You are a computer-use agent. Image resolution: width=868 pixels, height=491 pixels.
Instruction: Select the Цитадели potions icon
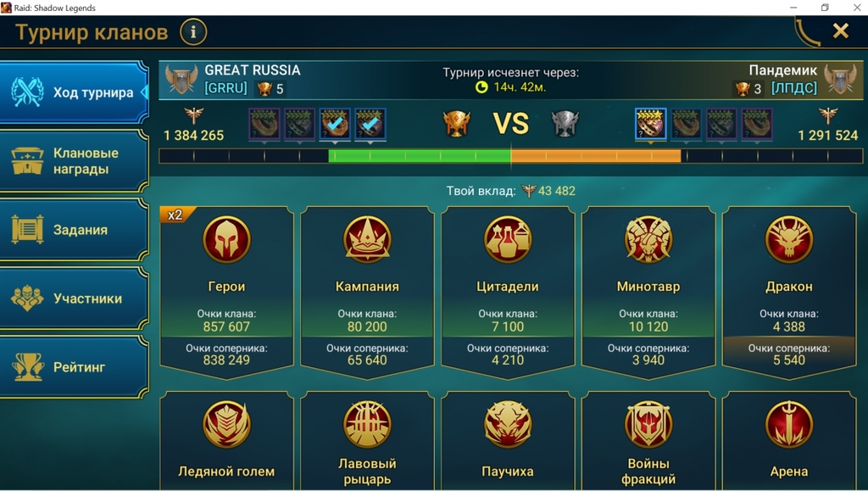[x=508, y=240]
